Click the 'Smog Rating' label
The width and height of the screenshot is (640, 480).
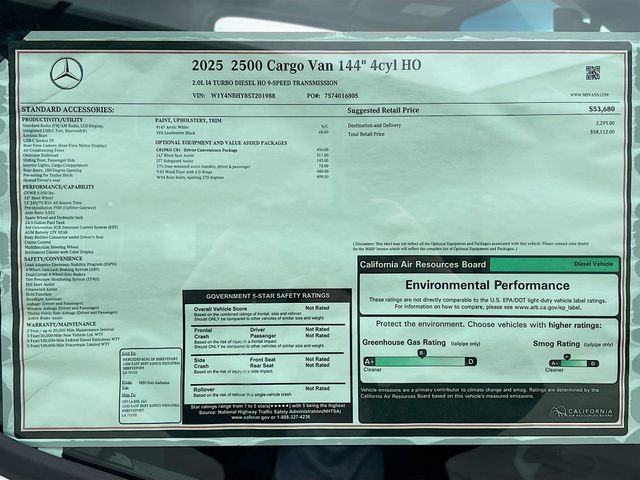[556, 344]
